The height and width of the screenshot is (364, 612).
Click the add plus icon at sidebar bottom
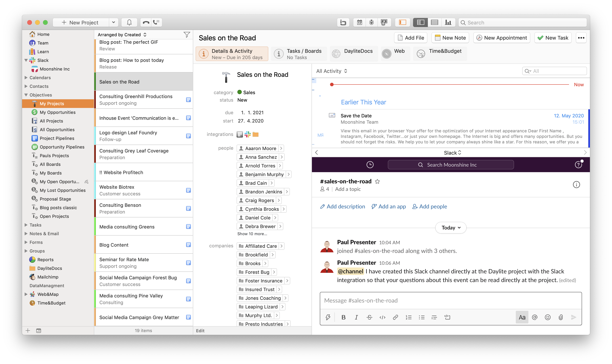(28, 330)
